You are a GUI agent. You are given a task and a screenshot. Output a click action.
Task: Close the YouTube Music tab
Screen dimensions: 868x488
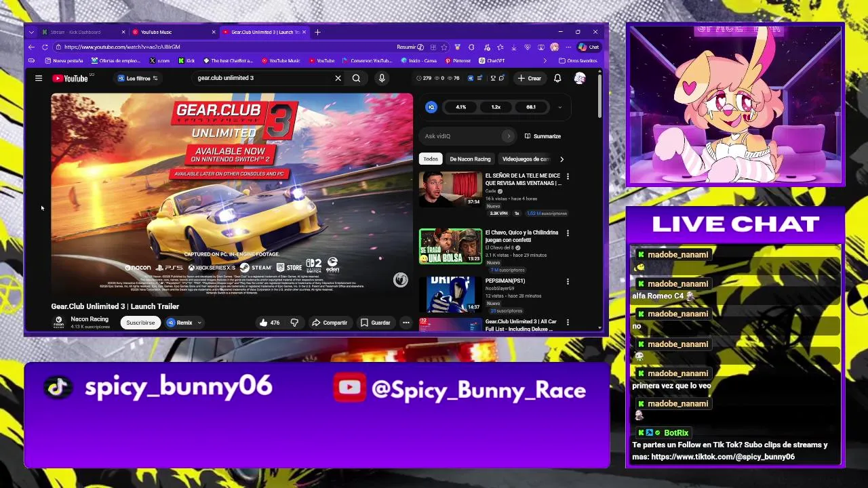(x=214, y=32)
